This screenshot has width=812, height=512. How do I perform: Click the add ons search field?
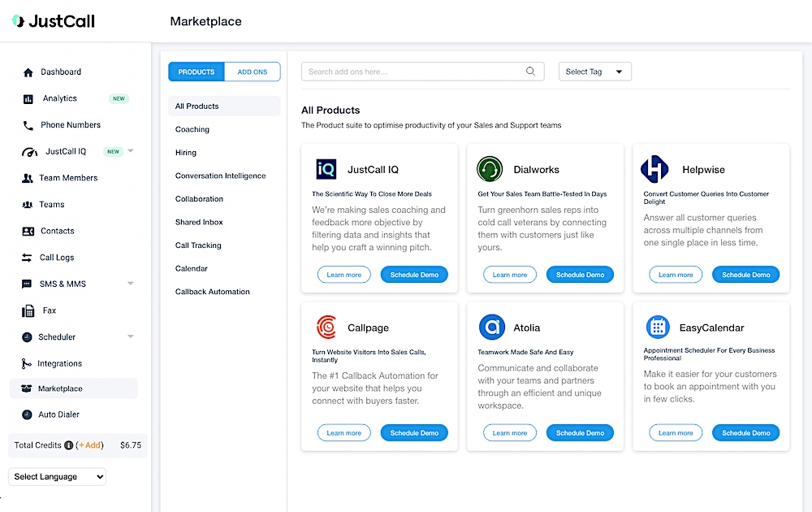[x=414, y=72]
